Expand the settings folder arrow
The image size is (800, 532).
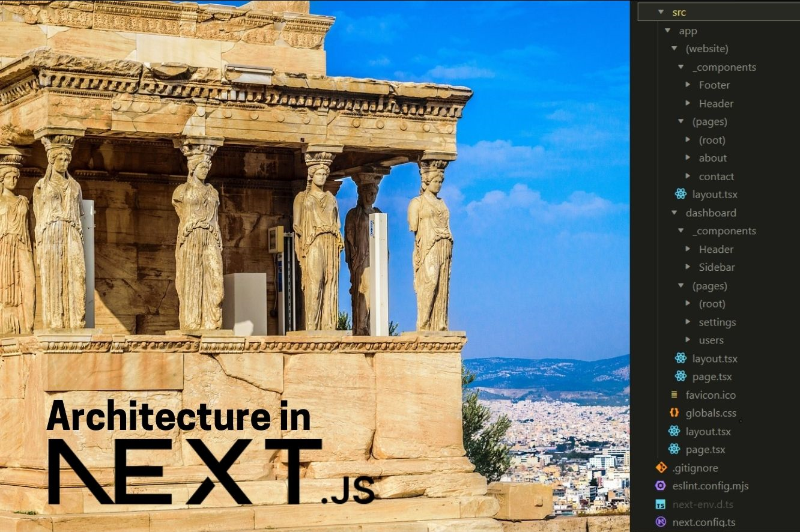tap(688, 322)
